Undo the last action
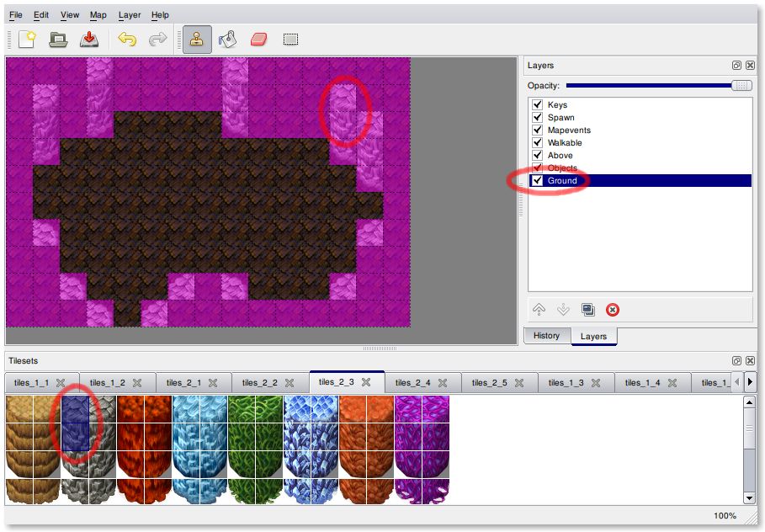 [x=127, y=40]
